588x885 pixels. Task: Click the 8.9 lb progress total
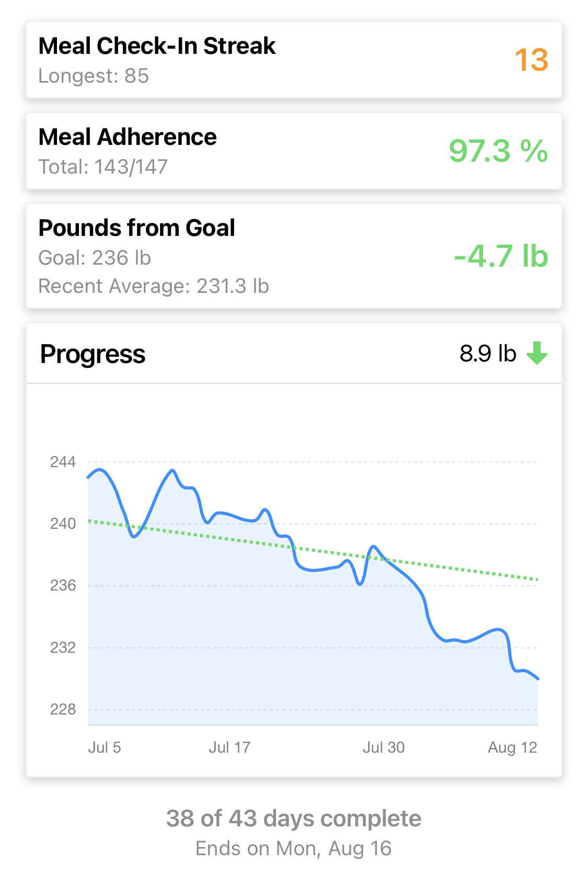click(x=488, y=354)
